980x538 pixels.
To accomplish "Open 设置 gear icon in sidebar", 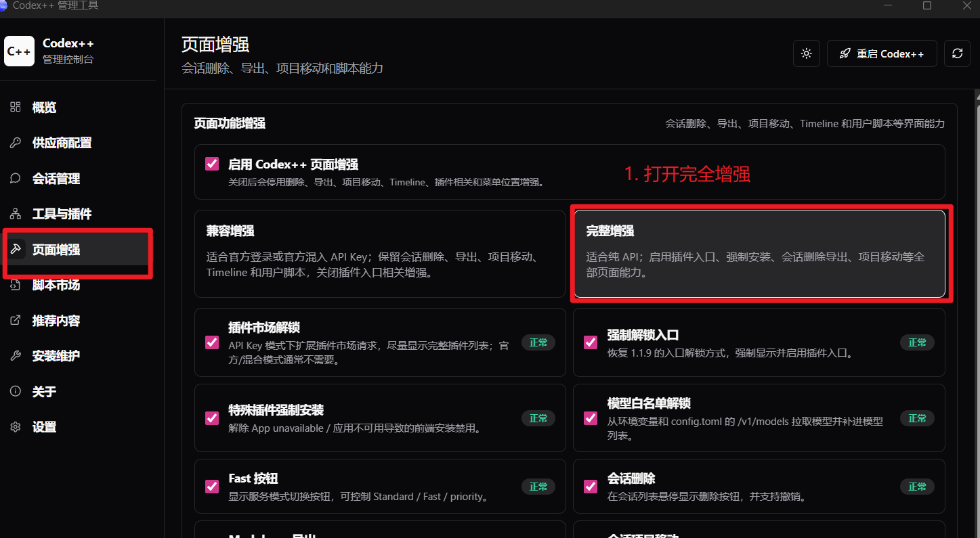I will point(16,427).
